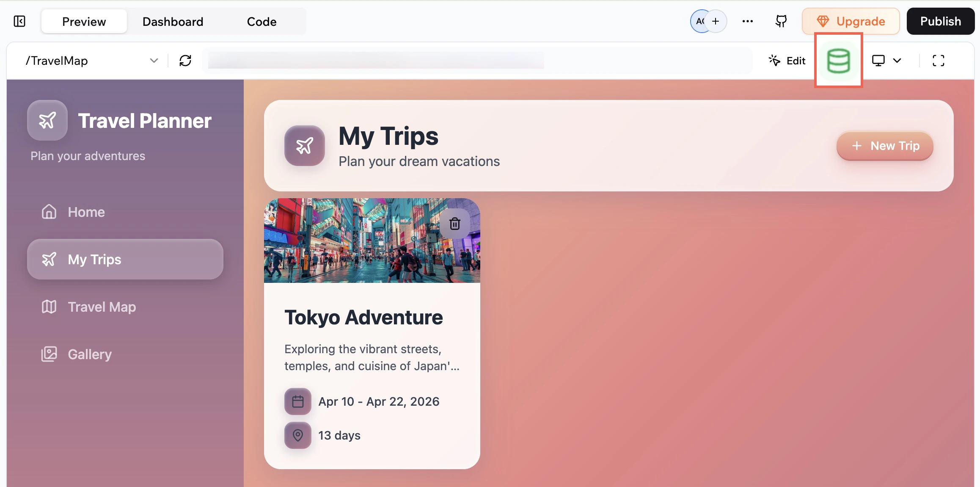Open the device size chevron dropdown
This screenshot has width=980, height=487.
click(897, 61)
